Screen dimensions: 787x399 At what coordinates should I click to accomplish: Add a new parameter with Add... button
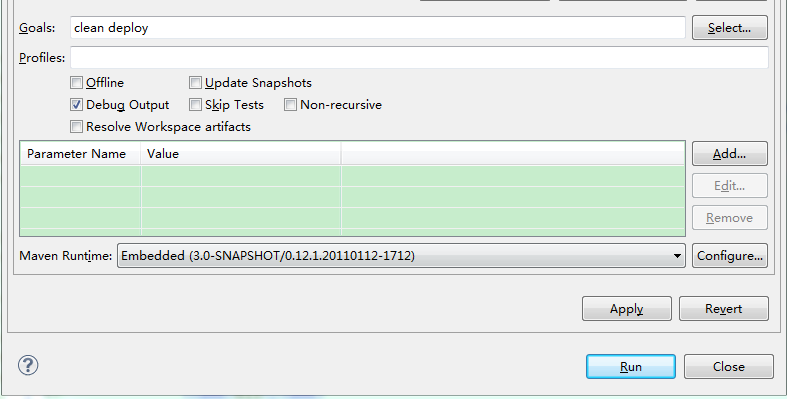[x=730, y=154]
